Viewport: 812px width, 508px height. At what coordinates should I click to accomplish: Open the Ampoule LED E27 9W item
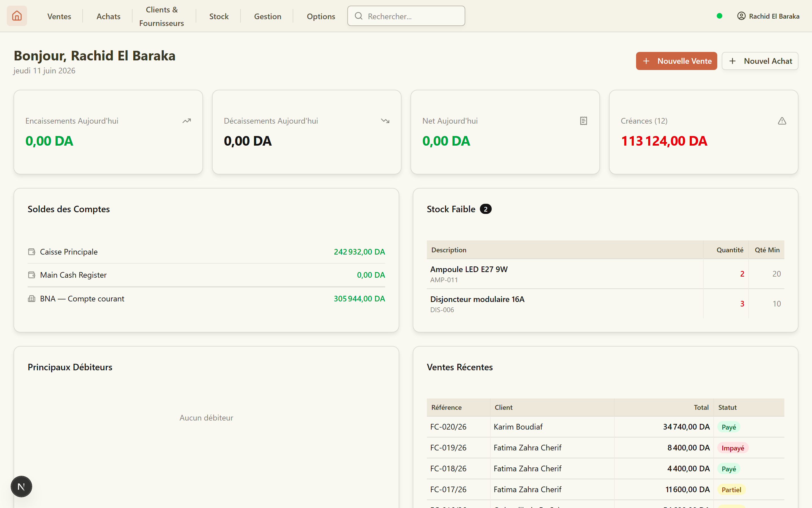click(x=469, y=269)
